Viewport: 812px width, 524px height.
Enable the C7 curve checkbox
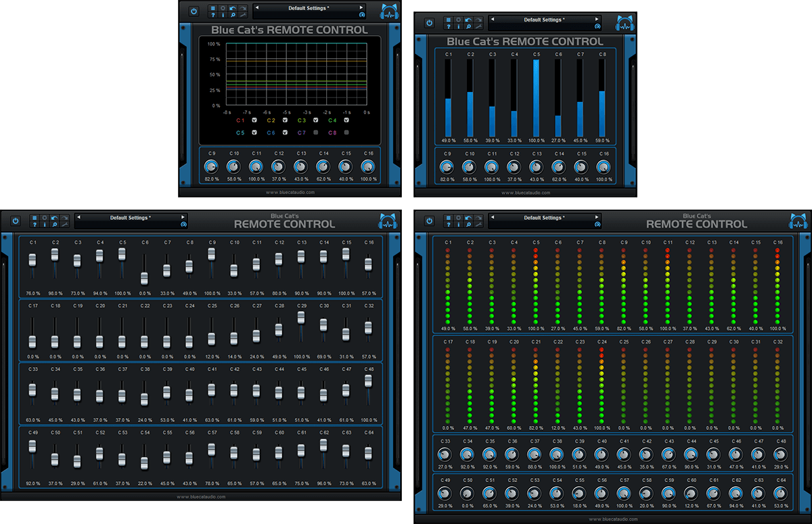(315, 131)
